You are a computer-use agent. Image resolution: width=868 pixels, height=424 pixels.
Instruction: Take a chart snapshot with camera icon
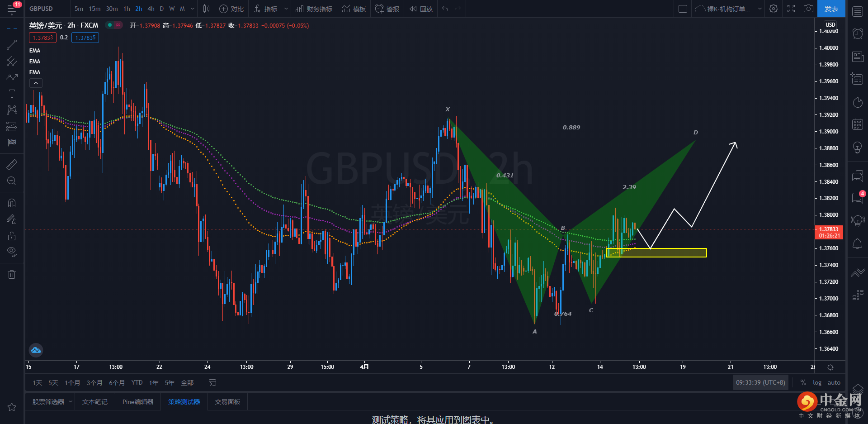tap(808, 9)
